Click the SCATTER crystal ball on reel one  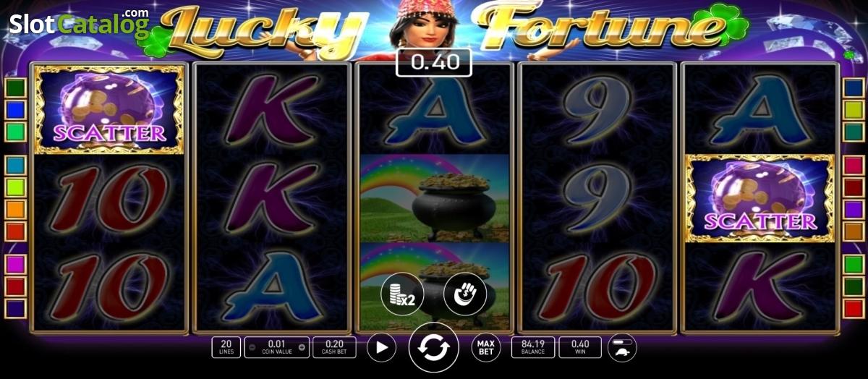point(109,109)
